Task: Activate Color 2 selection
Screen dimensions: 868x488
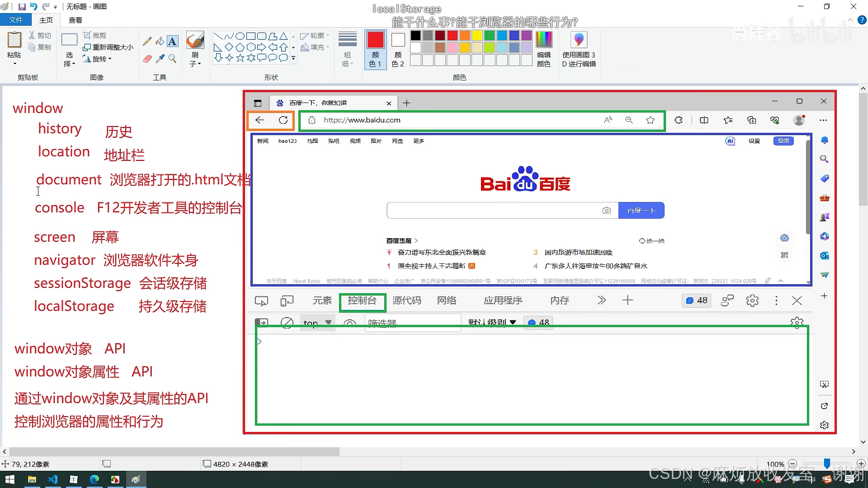Action: click(x=398, y=50)
